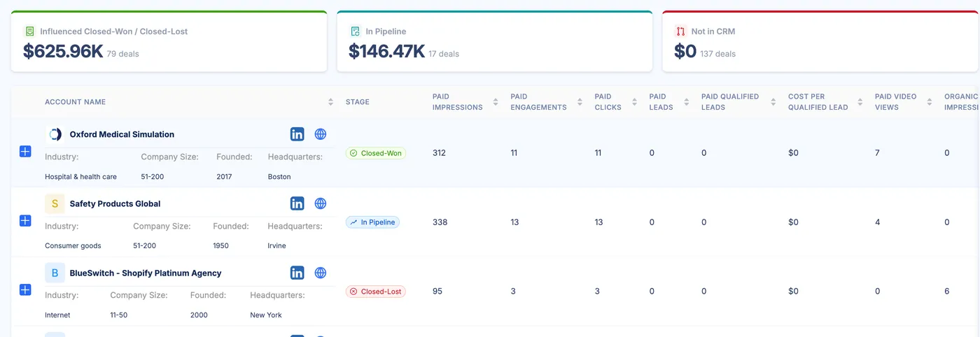This screenshot has width=980, height=337.
Task: Open LinkedIn page for Safety Products Global
Action: coord(297,203)
